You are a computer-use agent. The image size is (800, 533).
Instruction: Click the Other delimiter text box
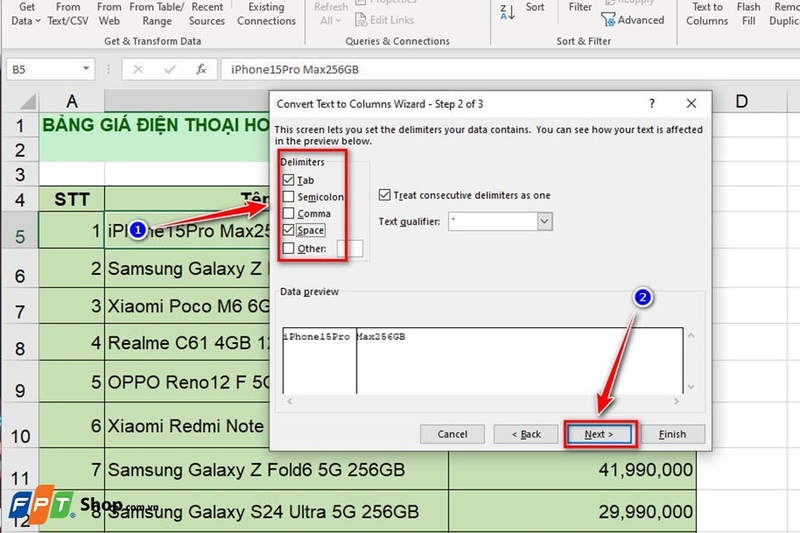[350, 248]
